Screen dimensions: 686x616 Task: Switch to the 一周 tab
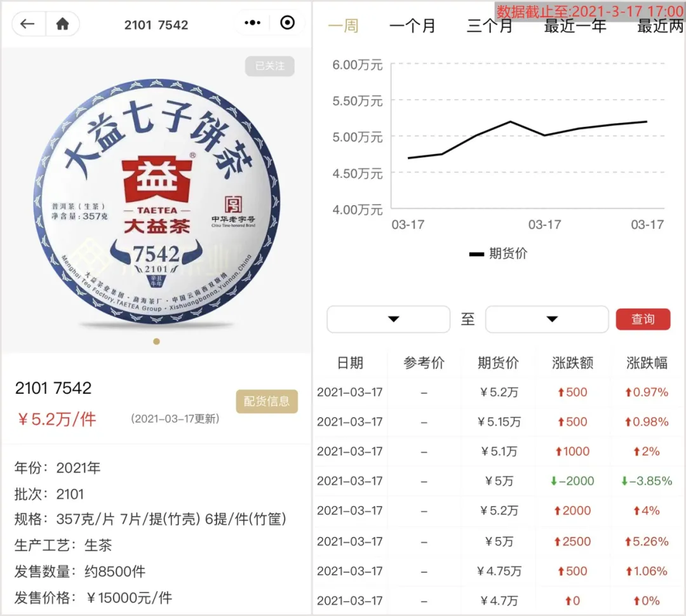click(x=344, y=26)
